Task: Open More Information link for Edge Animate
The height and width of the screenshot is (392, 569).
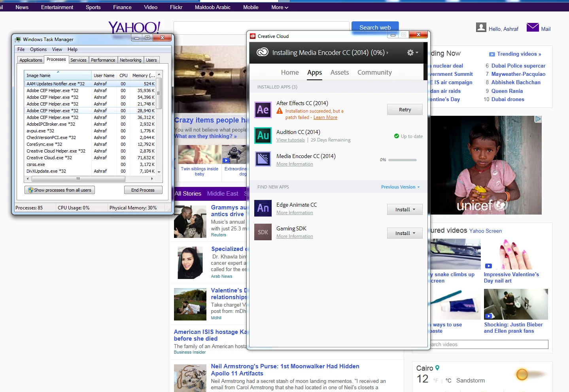Action: [x=295, y=213]
